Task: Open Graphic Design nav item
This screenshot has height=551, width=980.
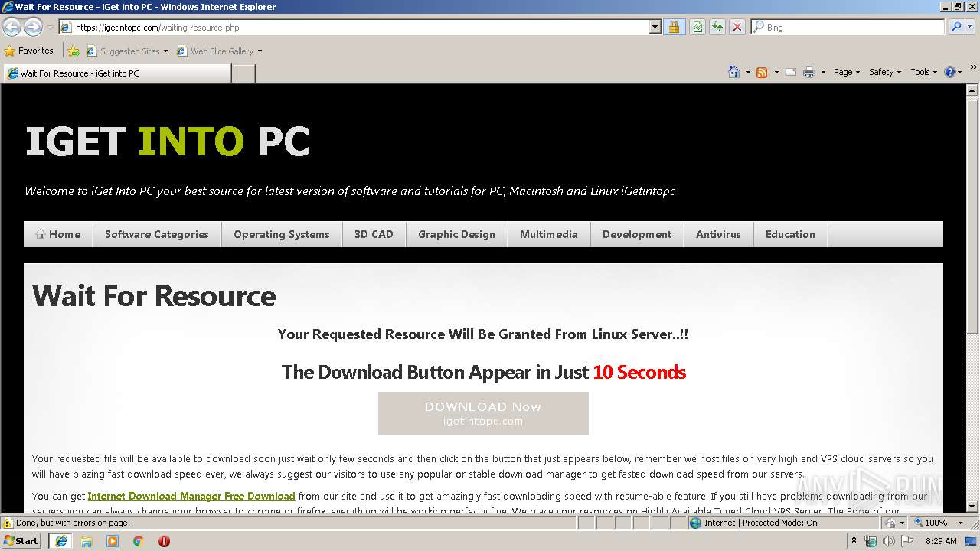Action: pyautogui.click(x=456, y=234)
